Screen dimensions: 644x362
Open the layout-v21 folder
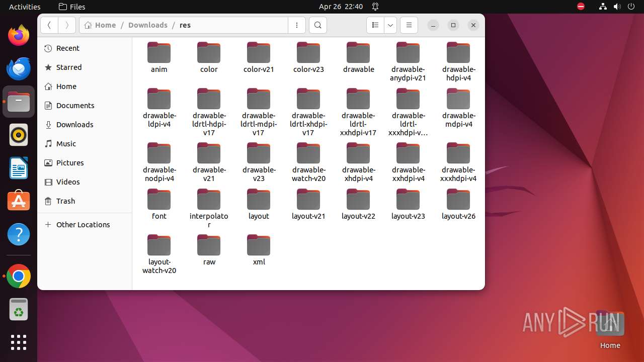[308, 205]
